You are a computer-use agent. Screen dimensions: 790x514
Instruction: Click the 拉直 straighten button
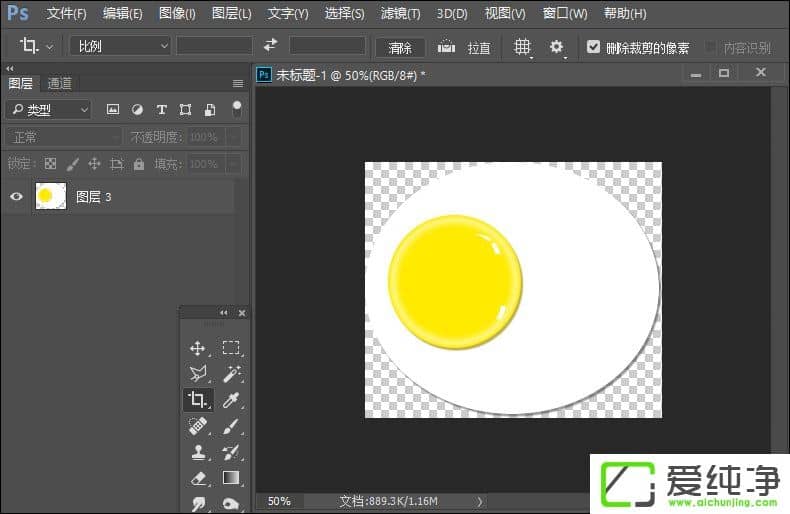pyautogui.click(x=466, y=47)
